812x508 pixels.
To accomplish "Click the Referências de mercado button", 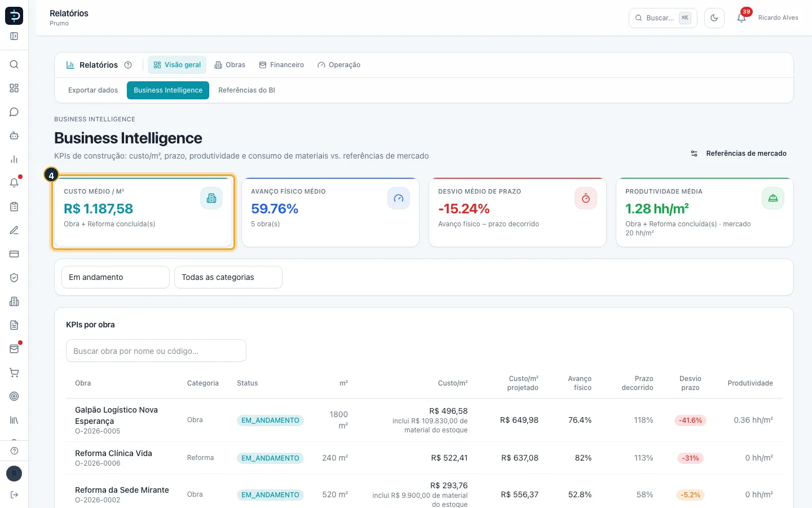I will point(739,154).
